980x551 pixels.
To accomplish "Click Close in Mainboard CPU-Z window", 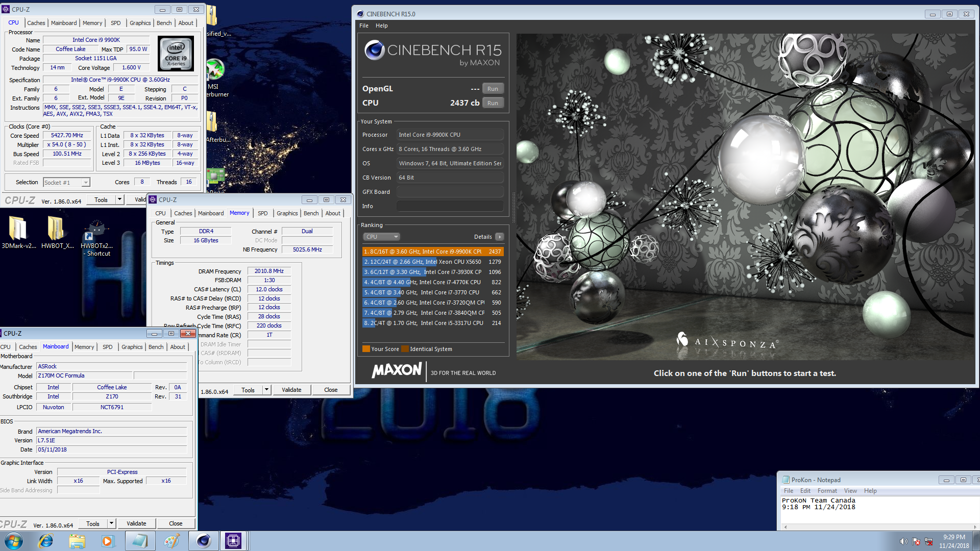I will point(176,523).
